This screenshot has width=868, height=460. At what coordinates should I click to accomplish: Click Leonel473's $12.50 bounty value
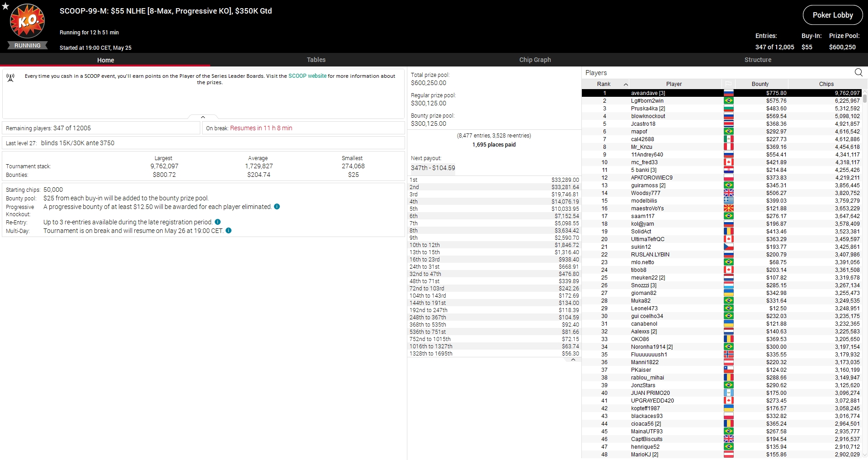click(x=778, y=308)
